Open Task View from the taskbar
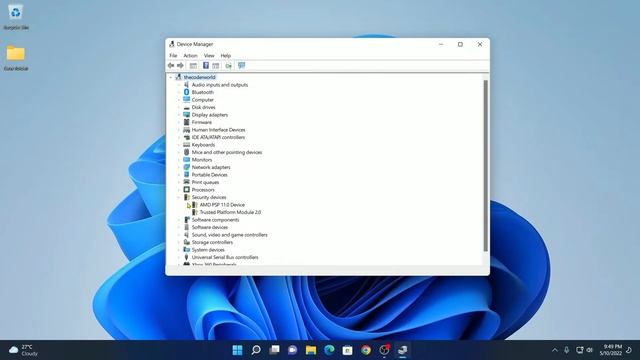This screenshot has width=640, height=360. (x=274, y=350)
